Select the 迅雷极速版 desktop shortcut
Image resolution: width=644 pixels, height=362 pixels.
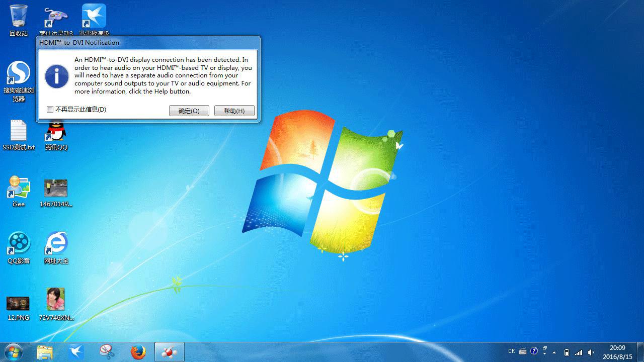click(94, 20)
